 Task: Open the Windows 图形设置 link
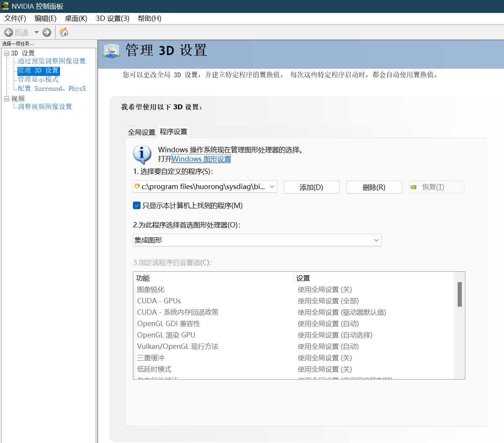201,159
